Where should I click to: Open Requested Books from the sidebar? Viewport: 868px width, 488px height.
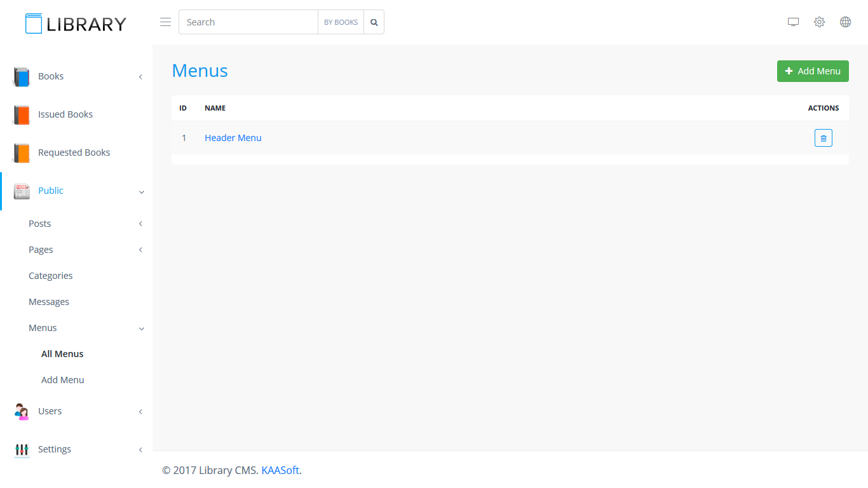tap(74, 152)
